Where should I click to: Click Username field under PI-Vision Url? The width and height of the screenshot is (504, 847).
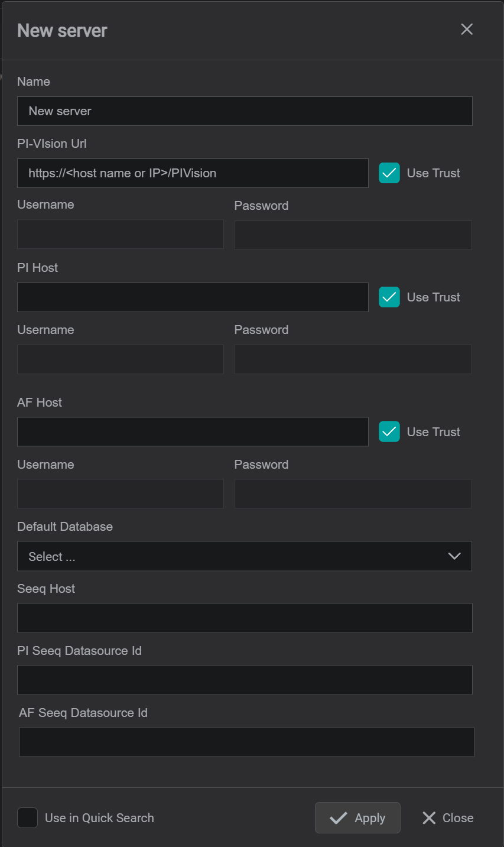click(121, 235)
